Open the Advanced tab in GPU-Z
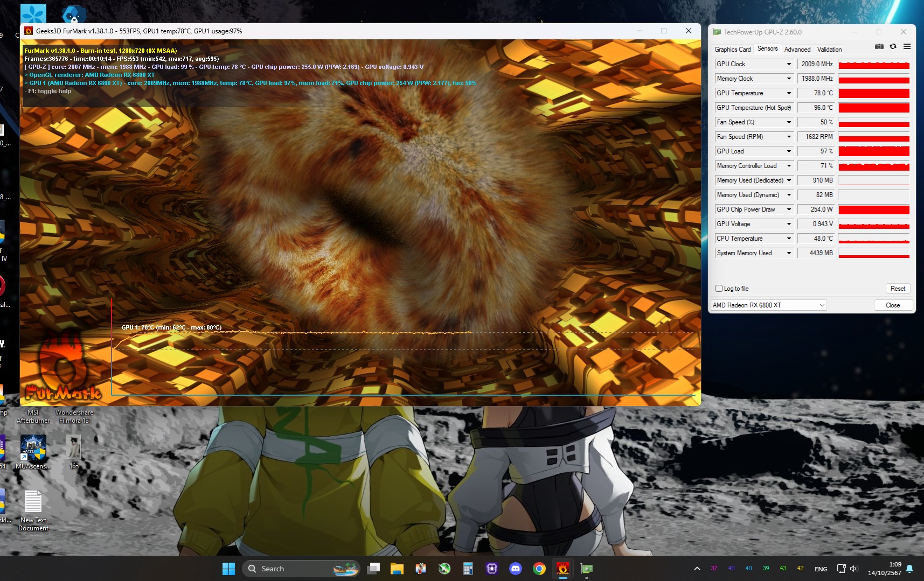The height and width of the screenshot is (581, 924). (x=797, y=50)
